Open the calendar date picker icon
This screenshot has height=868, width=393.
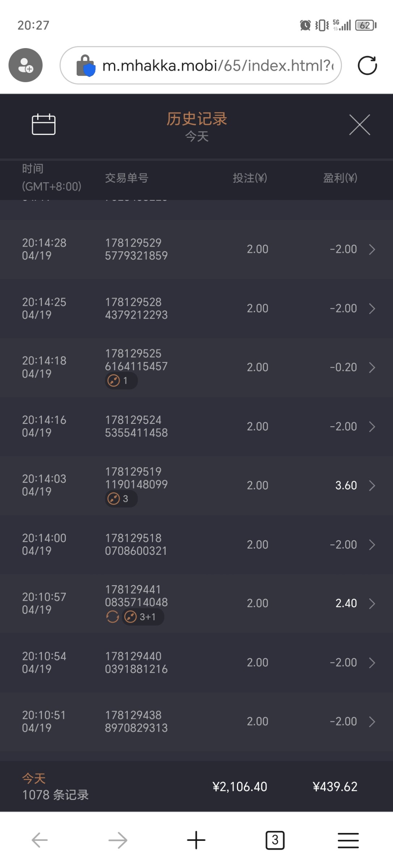click(43, 124)
